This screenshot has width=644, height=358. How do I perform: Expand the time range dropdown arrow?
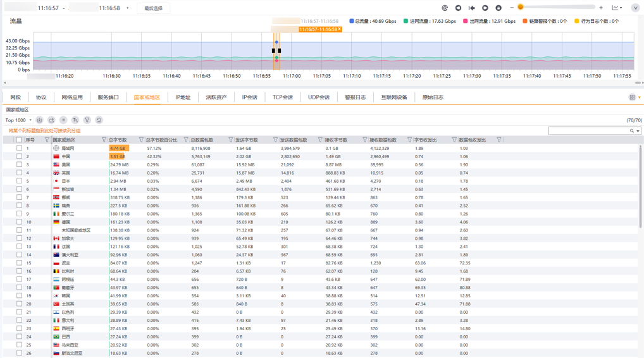[128, 8]
